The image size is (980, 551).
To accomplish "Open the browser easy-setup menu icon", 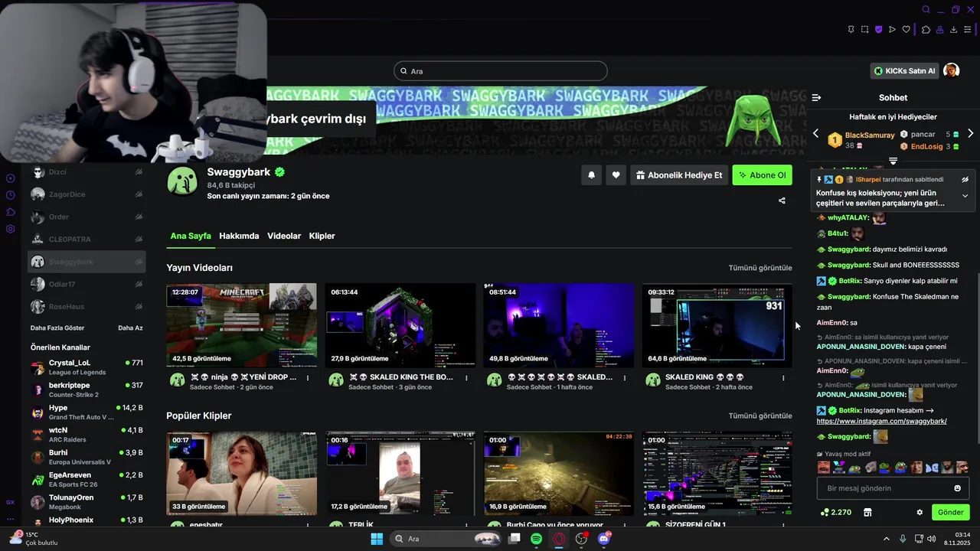I will [967, 30].
